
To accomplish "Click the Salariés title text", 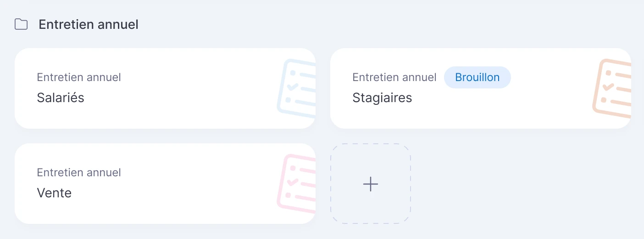I will pos(61,98).
